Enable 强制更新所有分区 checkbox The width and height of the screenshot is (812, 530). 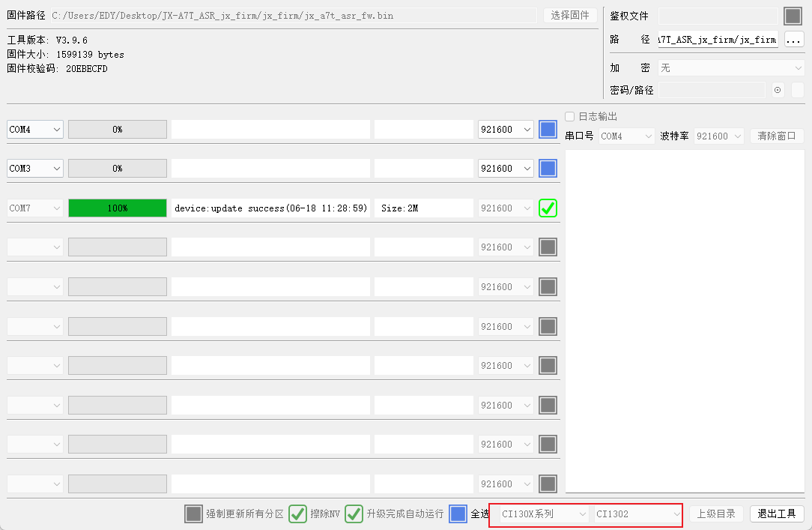click(x=194, y=514)
